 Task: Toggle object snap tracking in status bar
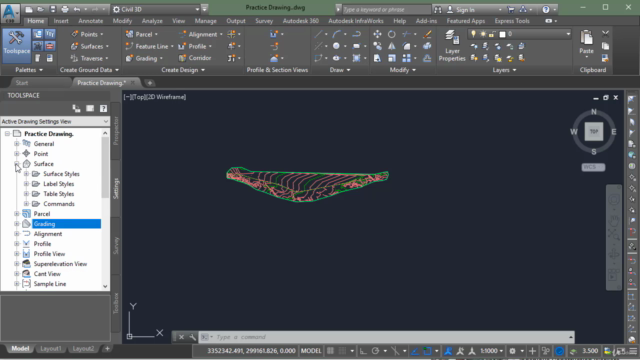point(415,351)
